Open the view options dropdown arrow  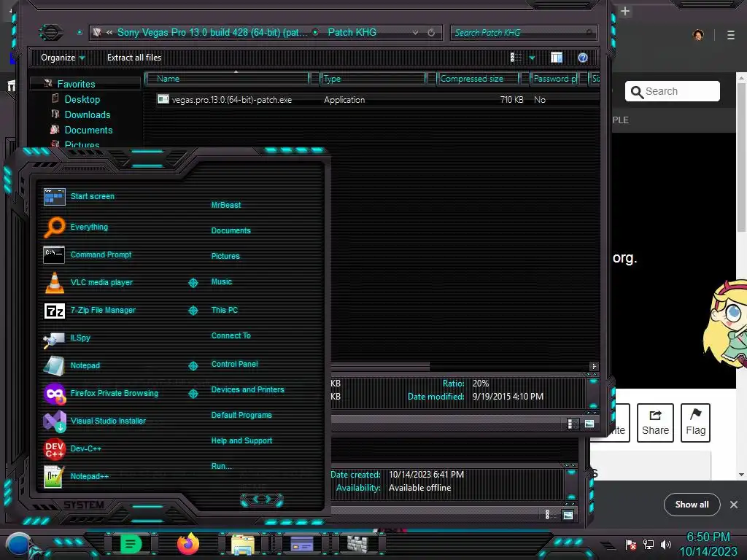click(x=532, y=58)
